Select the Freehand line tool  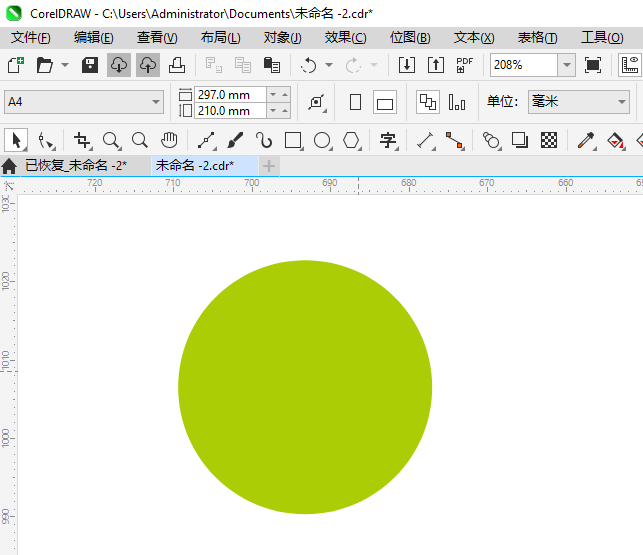(x=206, y=140)
